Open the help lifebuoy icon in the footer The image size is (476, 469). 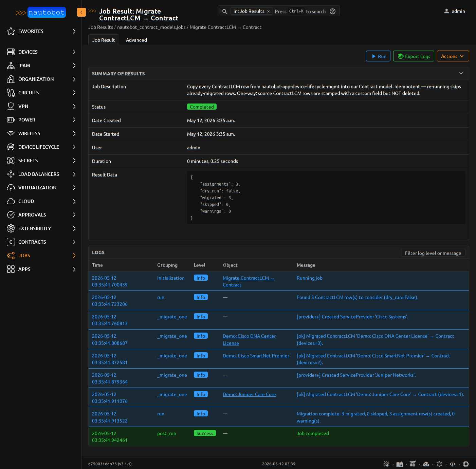[x=466, y=464]
